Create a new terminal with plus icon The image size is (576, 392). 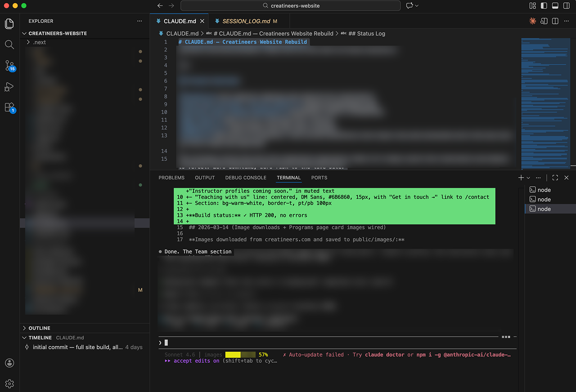521,178
